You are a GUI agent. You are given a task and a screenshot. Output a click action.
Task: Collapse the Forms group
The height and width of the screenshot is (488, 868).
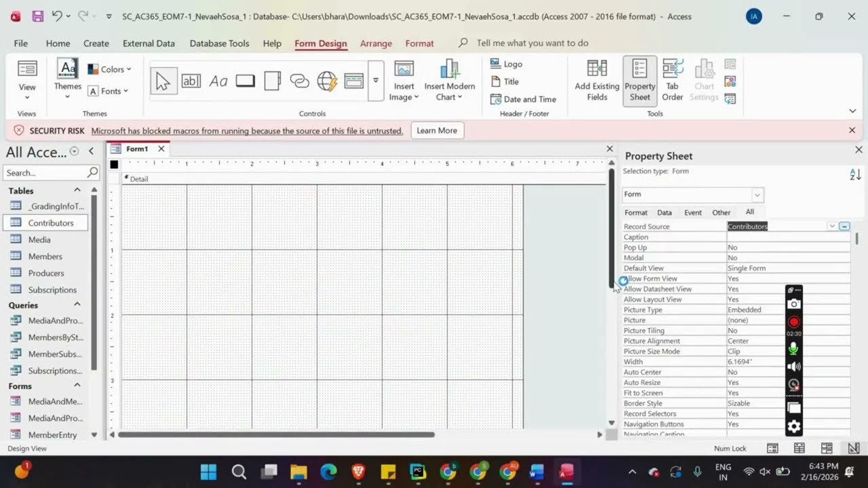click(77, 386)
